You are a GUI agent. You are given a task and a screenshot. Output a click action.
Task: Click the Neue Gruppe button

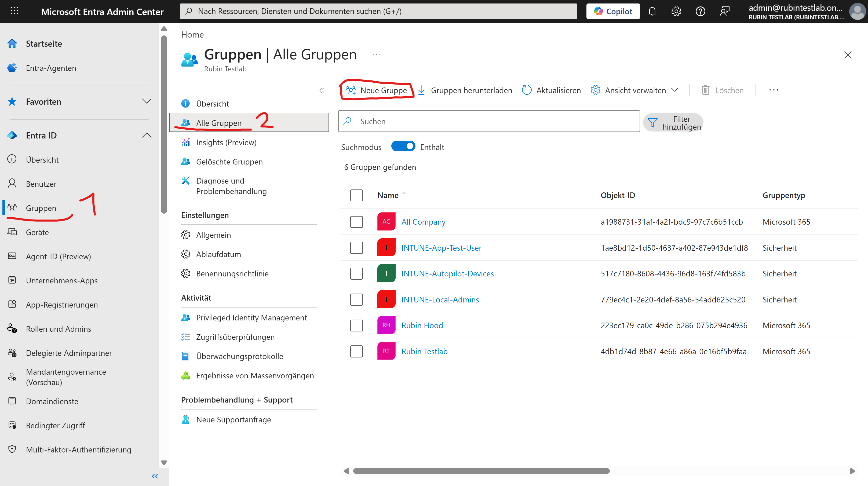pyautogui.click(x=377, y=90)
